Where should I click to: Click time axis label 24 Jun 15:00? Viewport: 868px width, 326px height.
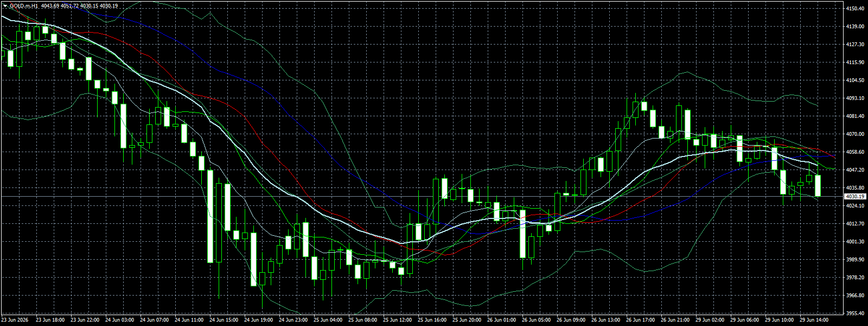(x=224, y=320)
